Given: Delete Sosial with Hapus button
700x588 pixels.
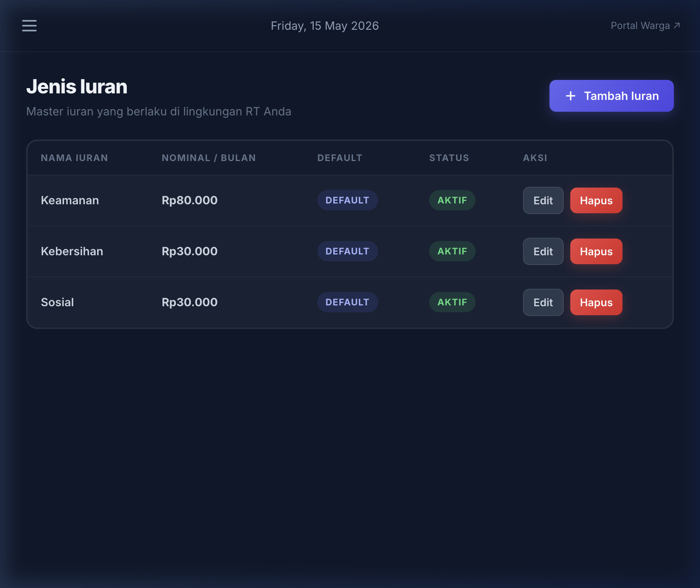Looking at the screenshot, I should [x=596, y=303].
